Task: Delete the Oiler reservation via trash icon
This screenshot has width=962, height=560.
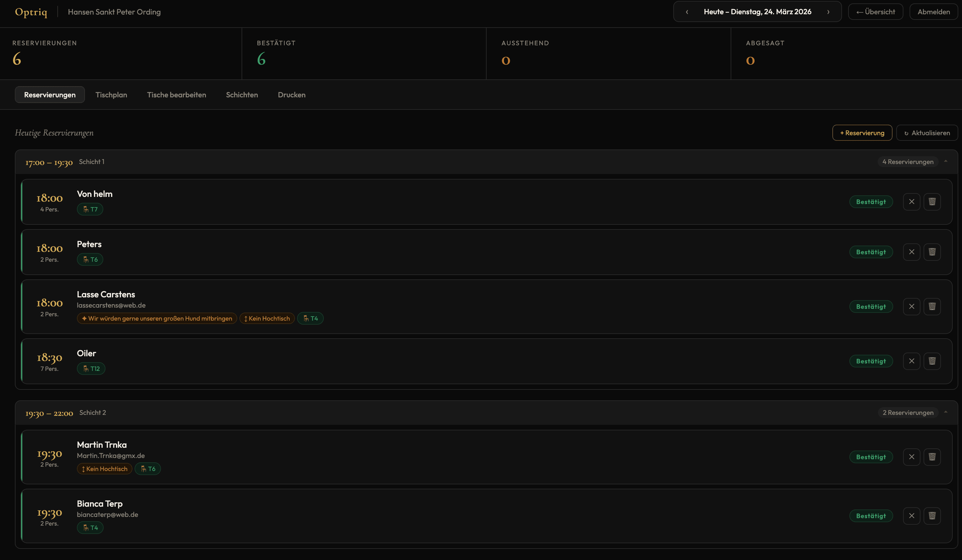Action: pyautogui.click(x=932, y=361)
